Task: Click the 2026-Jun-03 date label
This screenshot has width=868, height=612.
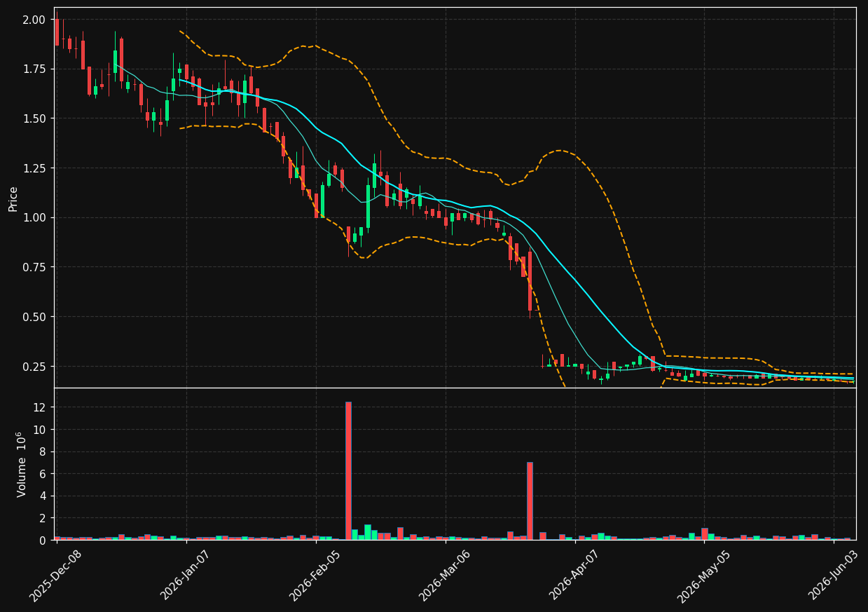Action: pyautogui.click(x=834, y=576)
